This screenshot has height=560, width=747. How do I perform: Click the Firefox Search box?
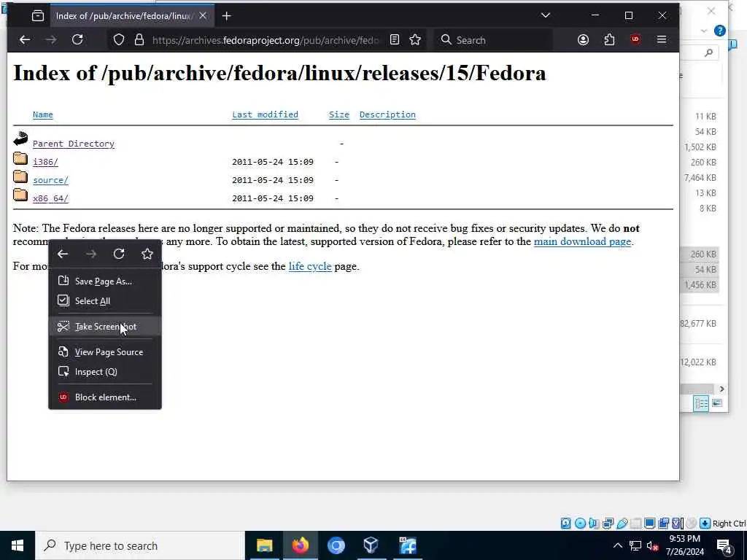click(493, 40)
